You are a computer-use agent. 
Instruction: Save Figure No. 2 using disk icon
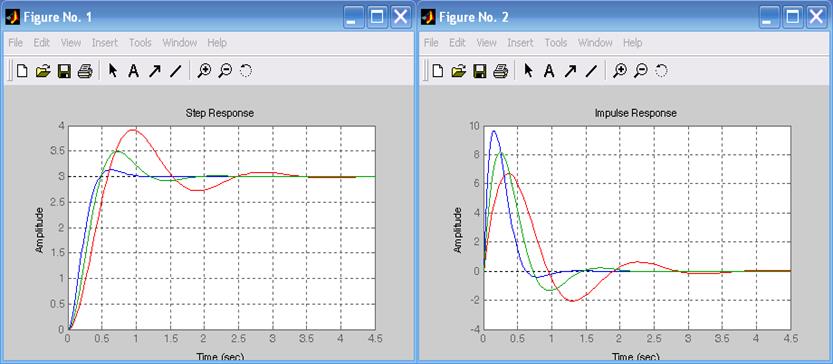(x=480, y=71)
